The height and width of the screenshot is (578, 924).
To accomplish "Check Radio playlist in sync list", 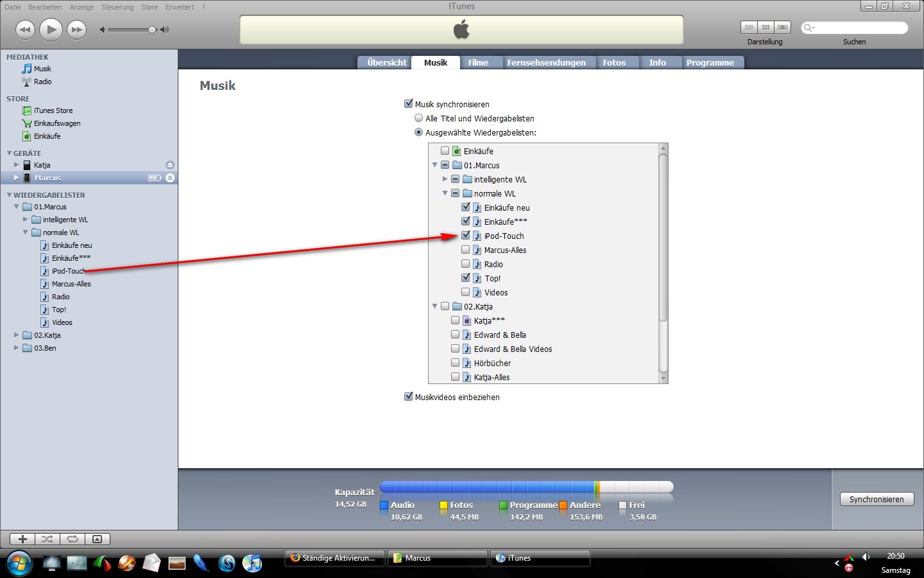I will 466,264.
